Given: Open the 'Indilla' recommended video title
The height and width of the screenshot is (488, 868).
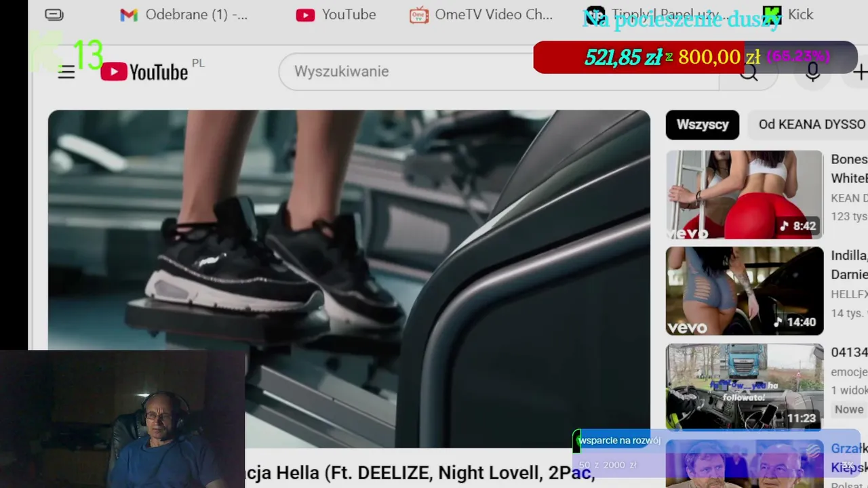Looking at the screenshot, I should point(849,265).
